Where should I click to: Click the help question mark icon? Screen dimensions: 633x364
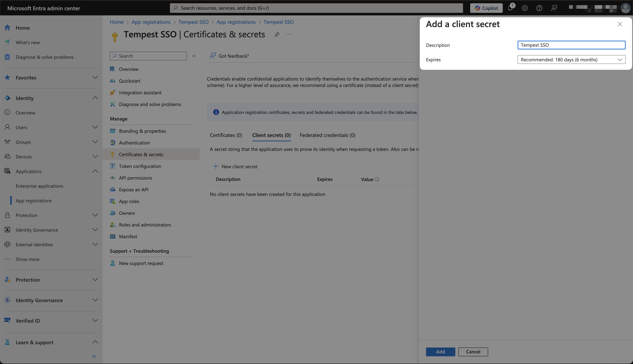(x=539, y=8)
